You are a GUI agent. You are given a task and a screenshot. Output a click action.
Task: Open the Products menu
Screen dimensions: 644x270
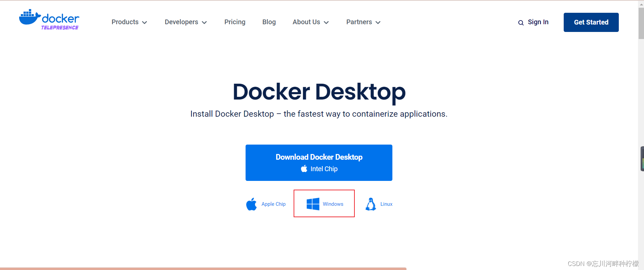[129, 22]
